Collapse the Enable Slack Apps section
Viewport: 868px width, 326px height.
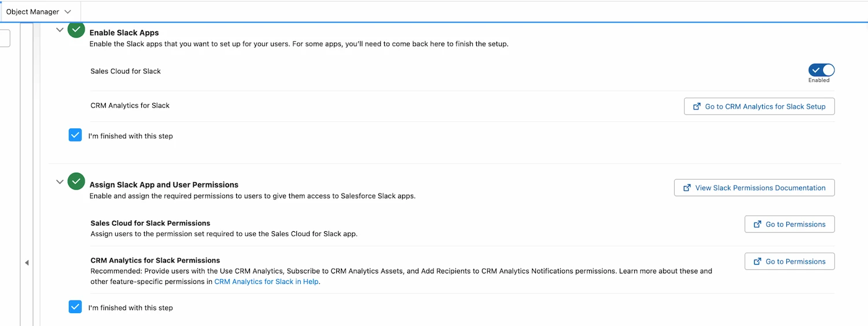pos(60,29)
